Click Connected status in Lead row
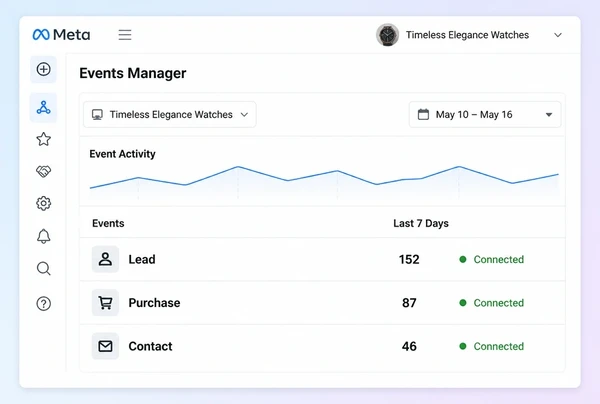600x404 pixels. (492, 259)
